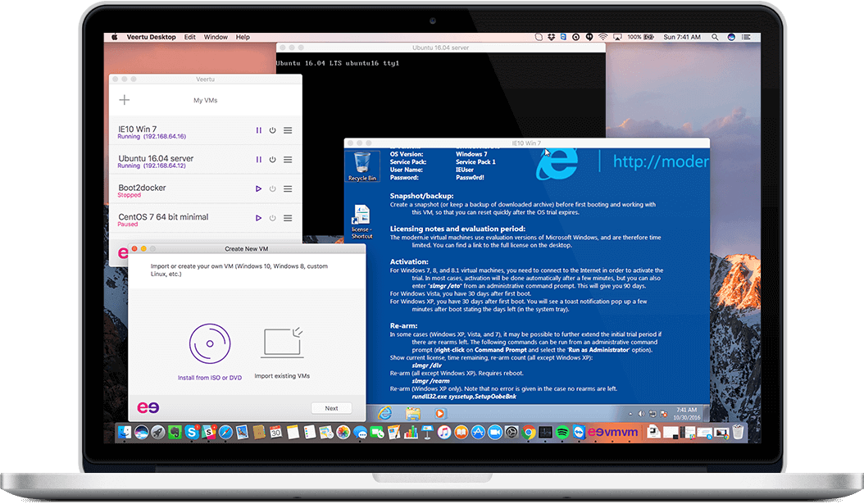Open Trash from the Dock
Viewport: 864px width, 504px height.
[738, 433]
